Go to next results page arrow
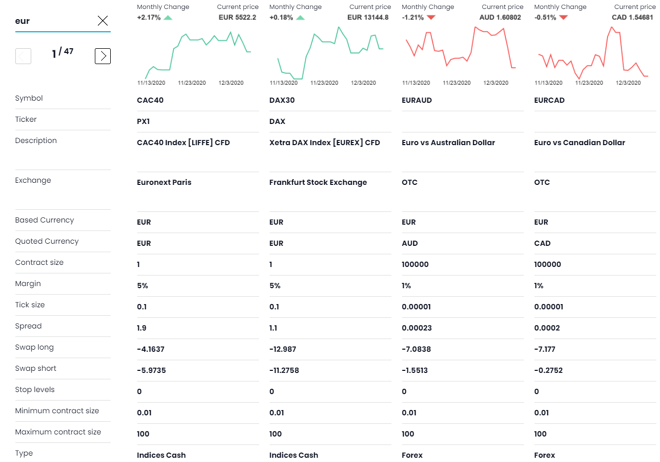This screenshot has width=660, height=462. pyautogui.click(x=103, y=56)
